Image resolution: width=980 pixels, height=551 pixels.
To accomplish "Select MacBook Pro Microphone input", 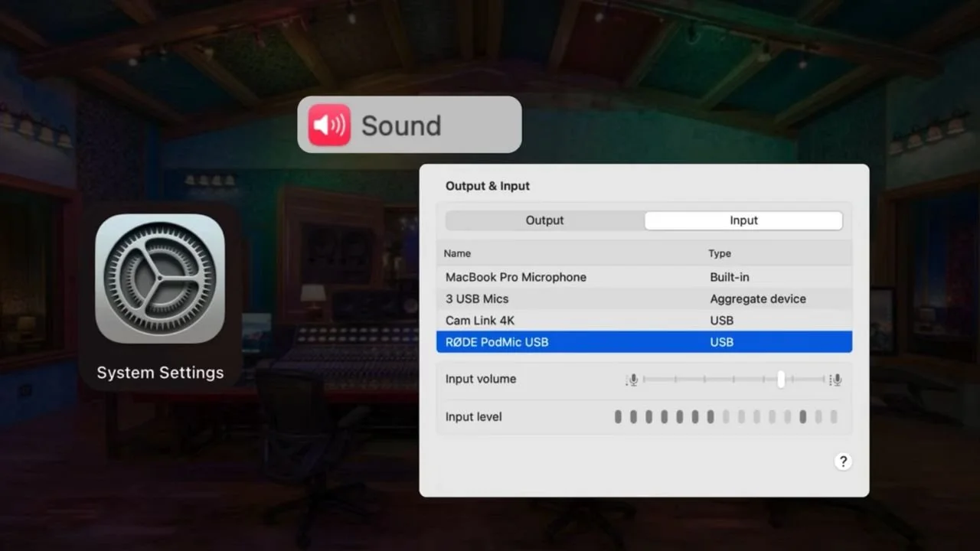I will (644, 277).
